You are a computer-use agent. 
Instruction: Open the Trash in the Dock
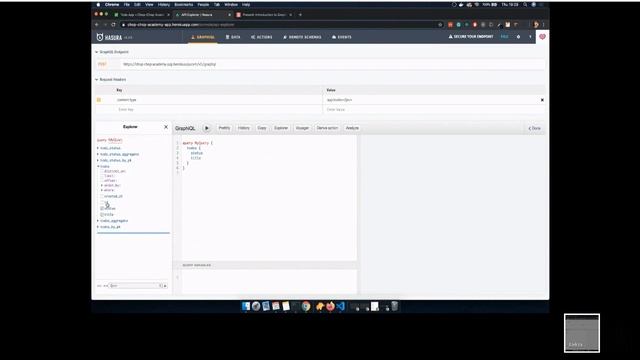click(x=395, y=306)
